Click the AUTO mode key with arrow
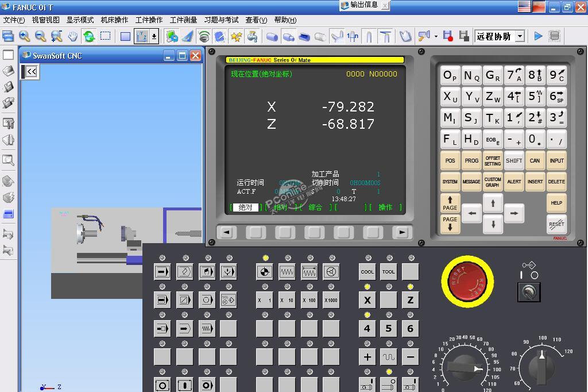The height and width of the screenshot is (392, 588). coord(162,271)
